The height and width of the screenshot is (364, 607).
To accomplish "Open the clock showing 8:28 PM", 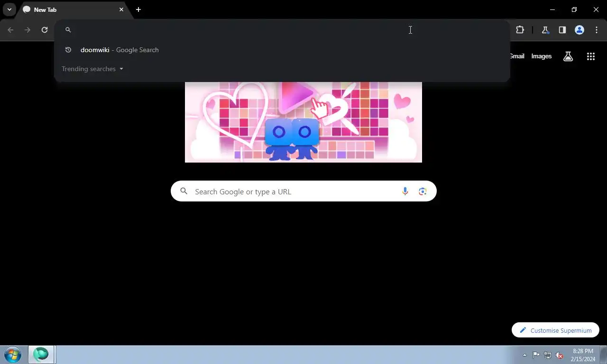I will click(583, 355).
